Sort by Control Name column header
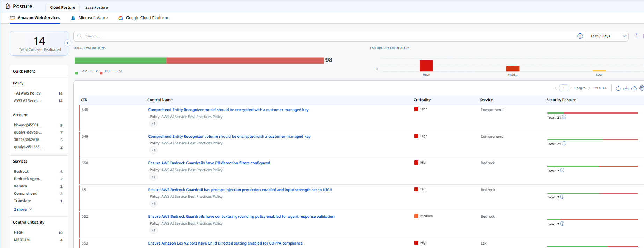This screenshot has width=644, height=248. [160, 100]
